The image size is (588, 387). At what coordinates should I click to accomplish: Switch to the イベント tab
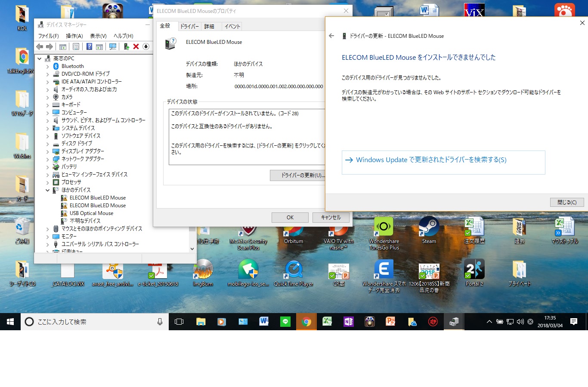232,27
